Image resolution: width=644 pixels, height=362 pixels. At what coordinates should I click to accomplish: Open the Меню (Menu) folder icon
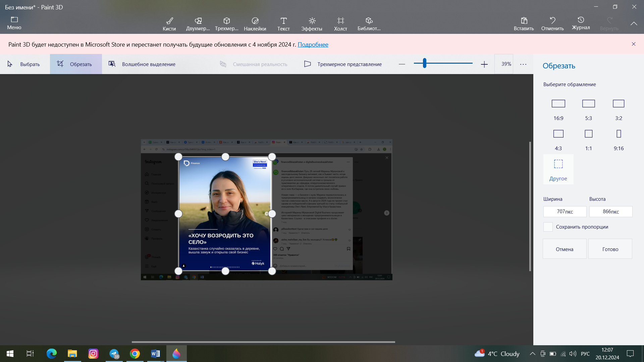pos(14,23)
